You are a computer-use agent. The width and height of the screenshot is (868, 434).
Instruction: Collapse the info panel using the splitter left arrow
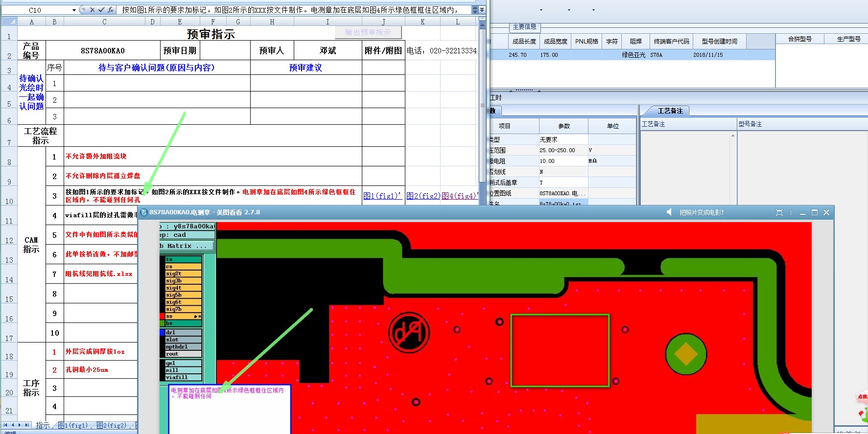click(511, 91)
